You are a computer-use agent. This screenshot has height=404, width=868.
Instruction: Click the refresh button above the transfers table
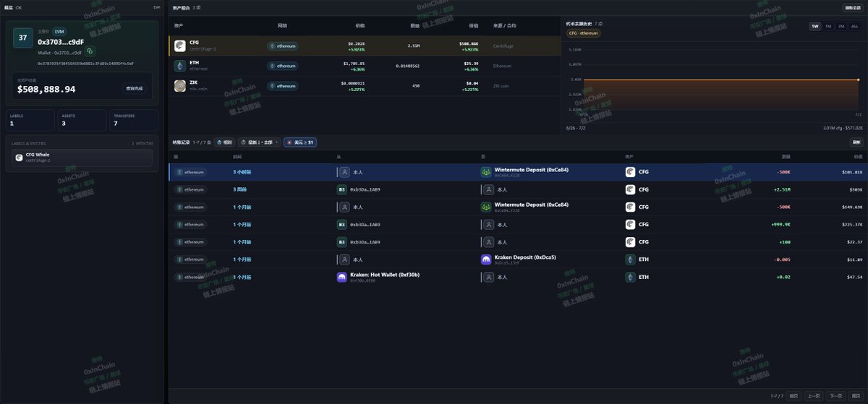coord(856,142)
